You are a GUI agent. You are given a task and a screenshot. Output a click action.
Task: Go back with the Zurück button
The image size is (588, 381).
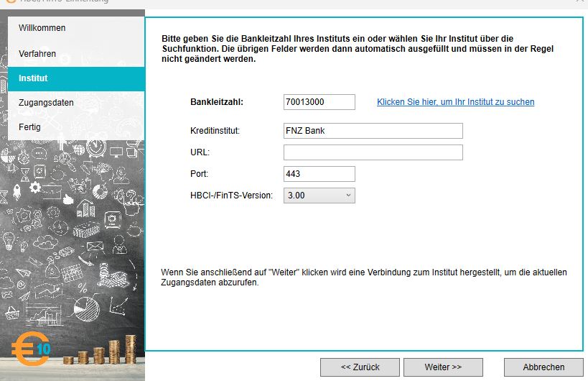pyautogui.click(x=360, y=367)
